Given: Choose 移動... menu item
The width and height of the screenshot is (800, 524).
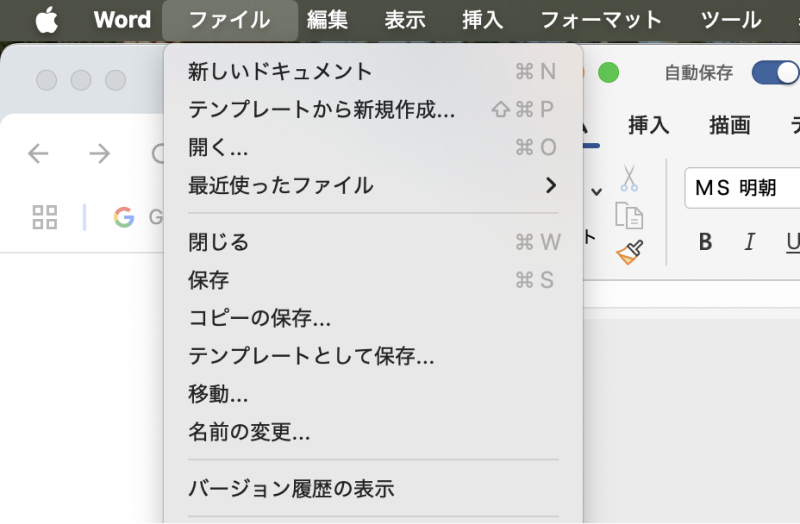Looking at the screenshot, I should click(373, 394).
